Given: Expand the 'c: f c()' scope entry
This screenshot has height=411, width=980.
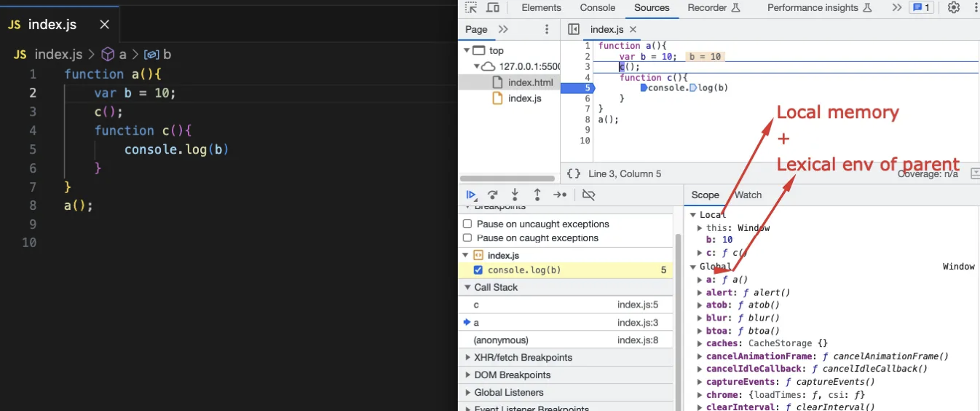Looking at the screenshot, I should click(x=700, y=253).
